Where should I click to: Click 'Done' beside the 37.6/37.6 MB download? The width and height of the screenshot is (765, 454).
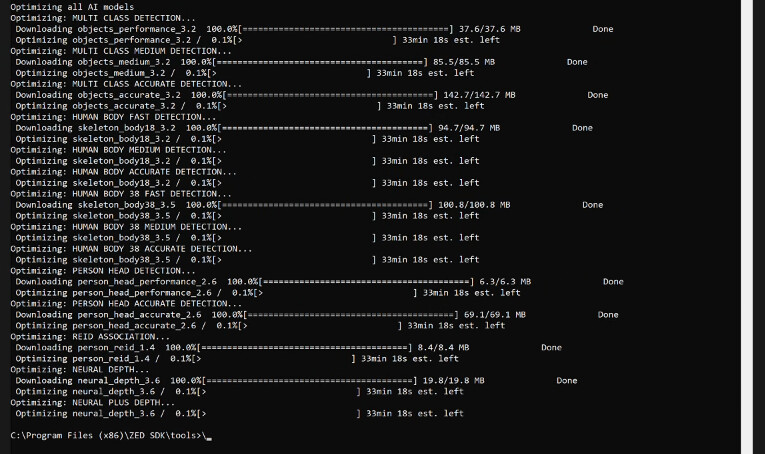click(602, 29)
